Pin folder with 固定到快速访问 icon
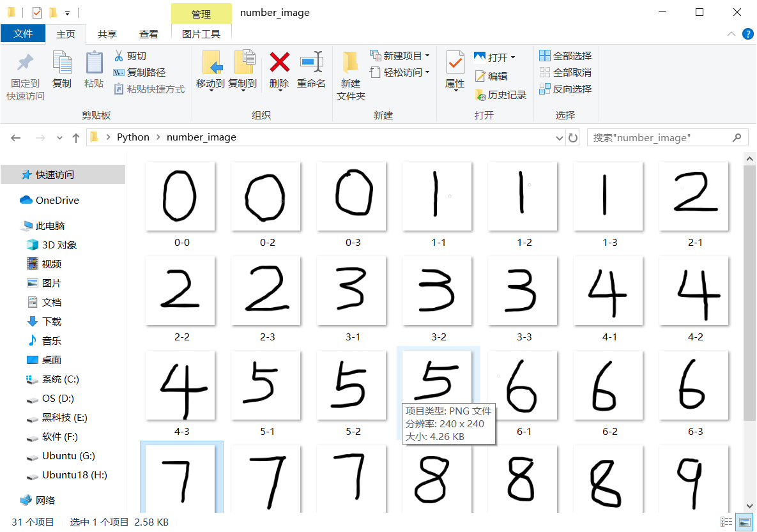This screenshot has height=532, width=757. (24, 70)
